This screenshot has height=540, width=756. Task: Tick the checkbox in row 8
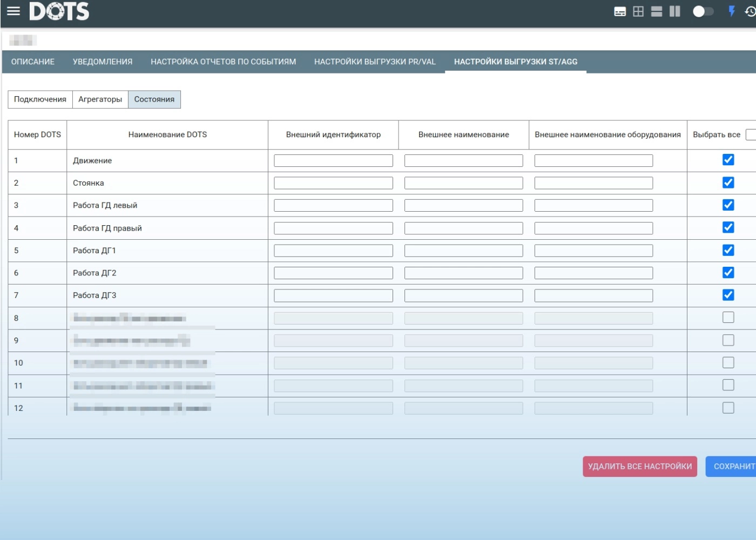click(728, 318)
